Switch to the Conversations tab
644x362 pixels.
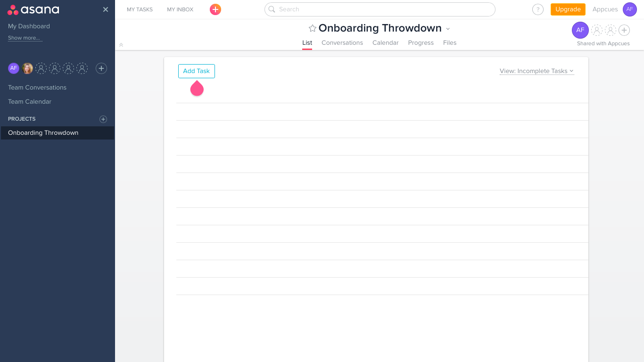point(342,43)
